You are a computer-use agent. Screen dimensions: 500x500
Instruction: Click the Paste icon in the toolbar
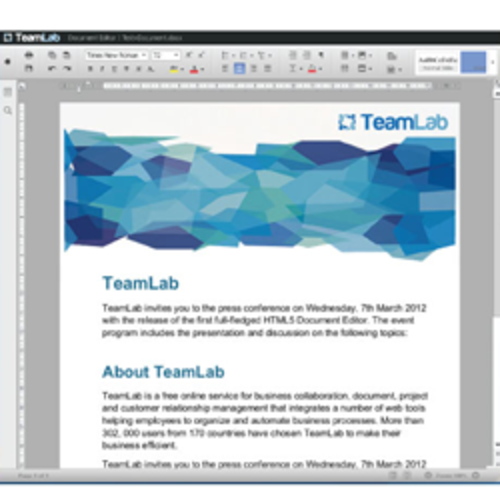(x=67, y=55)
